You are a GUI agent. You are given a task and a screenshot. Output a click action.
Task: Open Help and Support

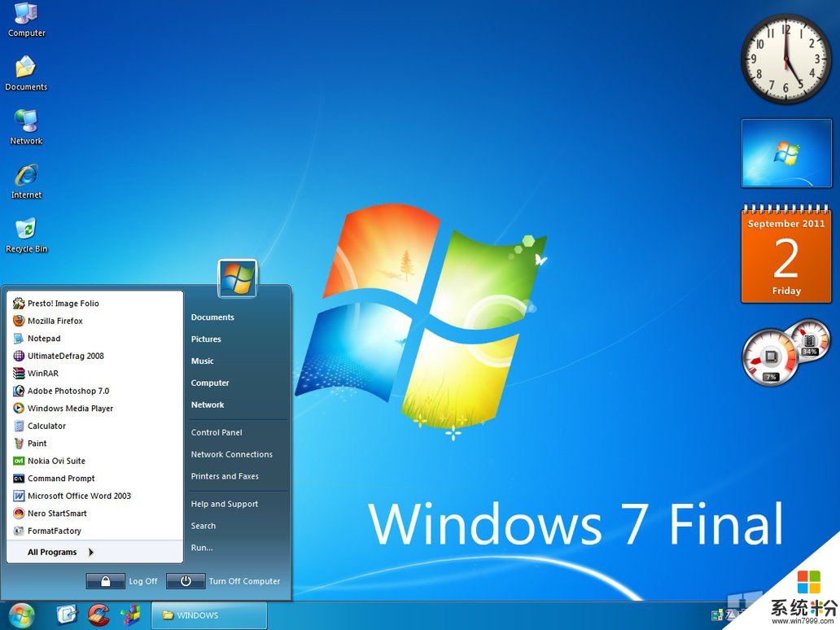coord(225,504)
